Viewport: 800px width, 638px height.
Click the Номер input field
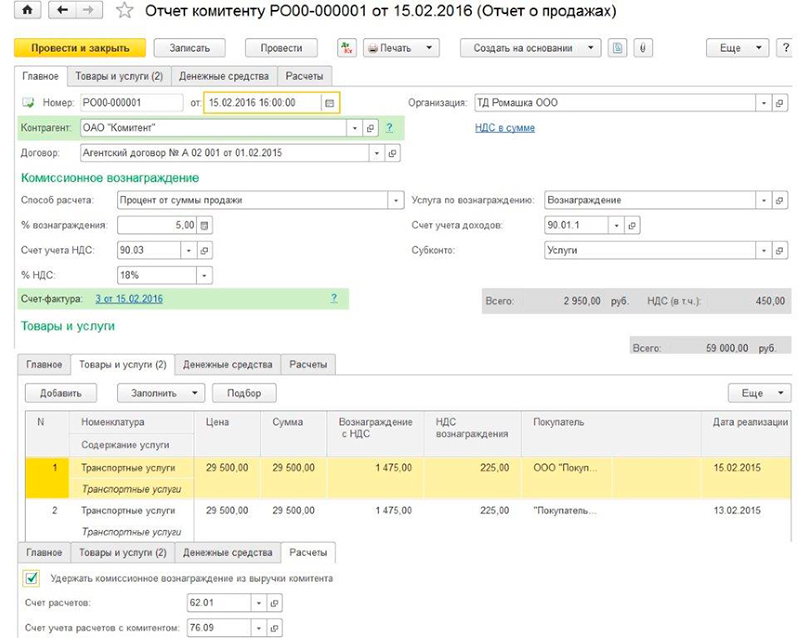132,102
